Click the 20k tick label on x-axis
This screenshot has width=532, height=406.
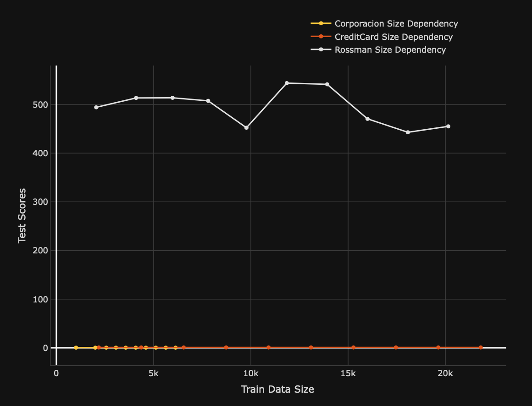445,373
